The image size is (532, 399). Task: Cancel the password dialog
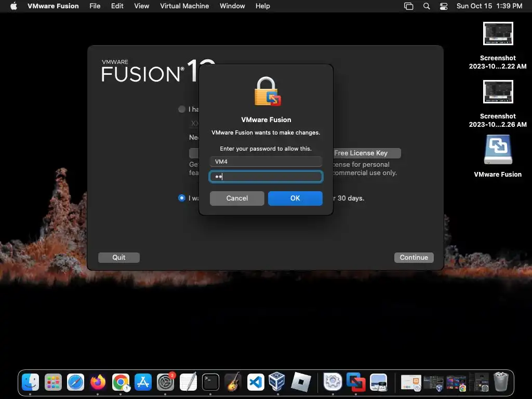coord(237,198)
